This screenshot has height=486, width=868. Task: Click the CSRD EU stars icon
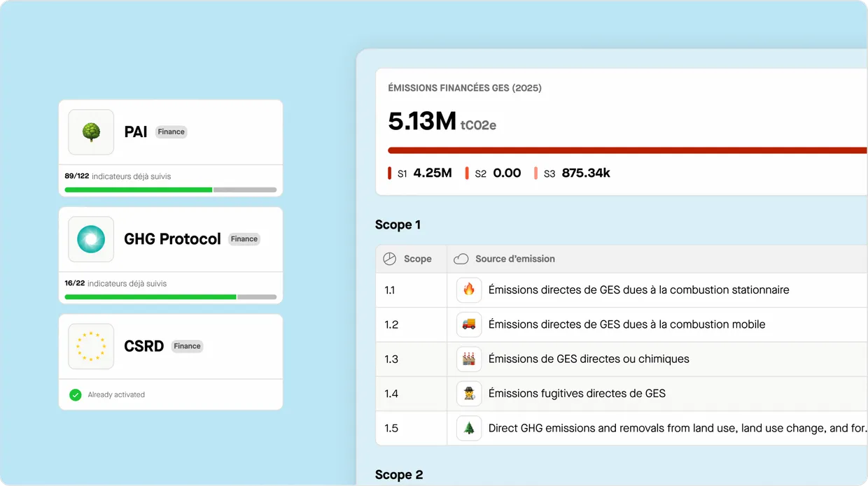point(91,346)
